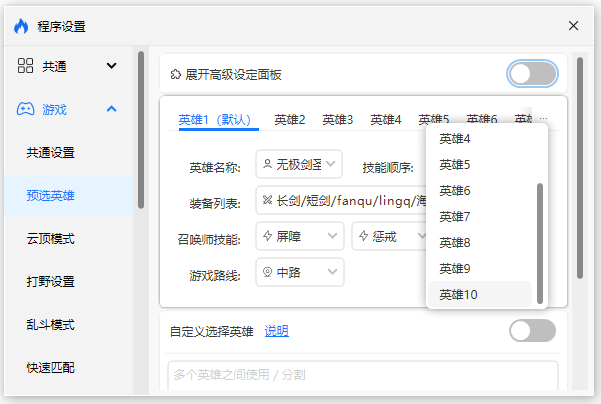Click the person icon in 英雄名称 field
This screenshot has width=601, height=404.
coord(267,163)
